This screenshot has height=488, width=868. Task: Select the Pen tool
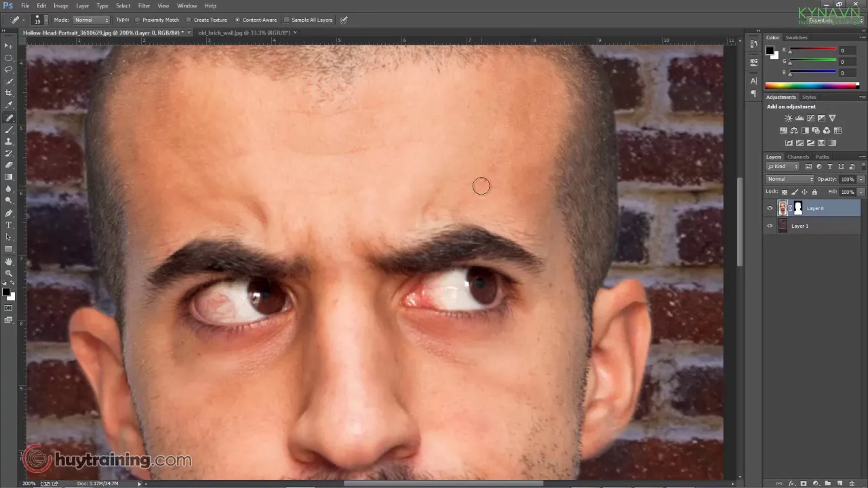[9, 213]
